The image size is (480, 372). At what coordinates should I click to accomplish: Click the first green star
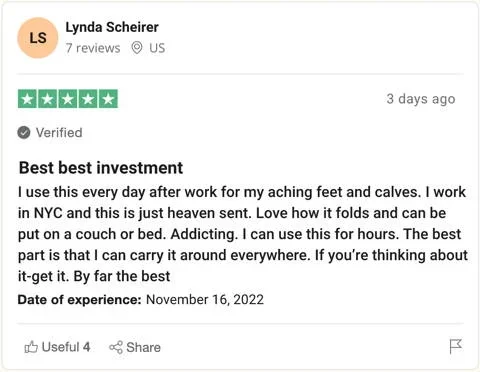tap(28, 99)
